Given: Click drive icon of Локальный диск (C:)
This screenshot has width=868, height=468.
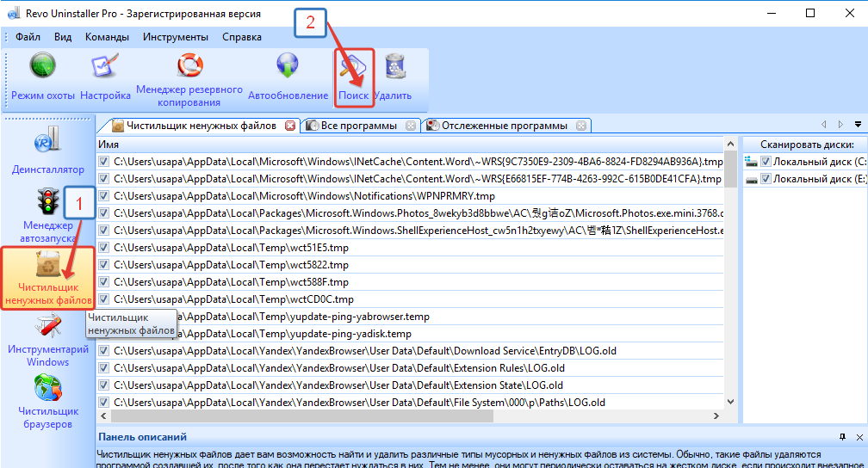Looking at the screenshot, I should click(x=751, y=162).
